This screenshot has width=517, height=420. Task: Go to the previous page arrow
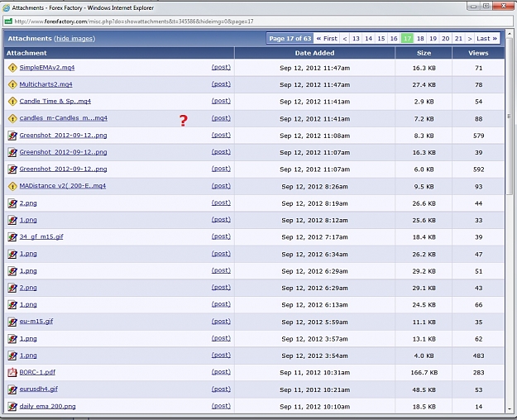[x=345, y=39]
